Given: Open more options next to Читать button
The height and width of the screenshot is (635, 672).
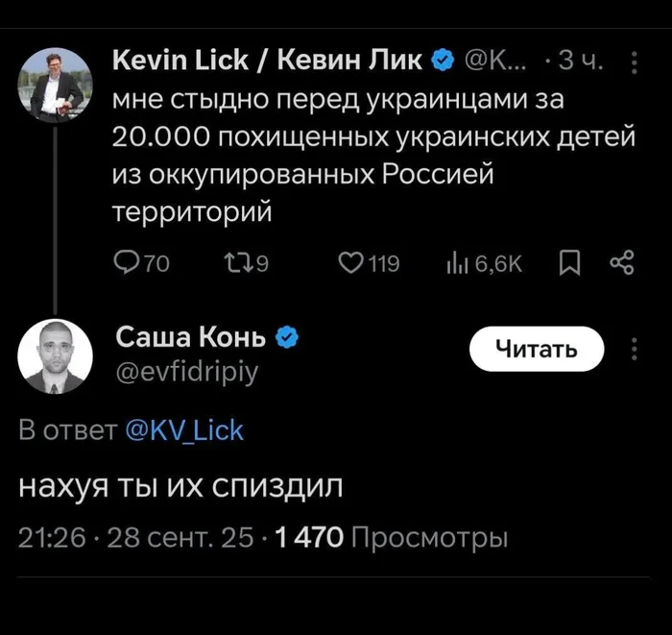Looking at the screenshot, I should click(634, 349).
